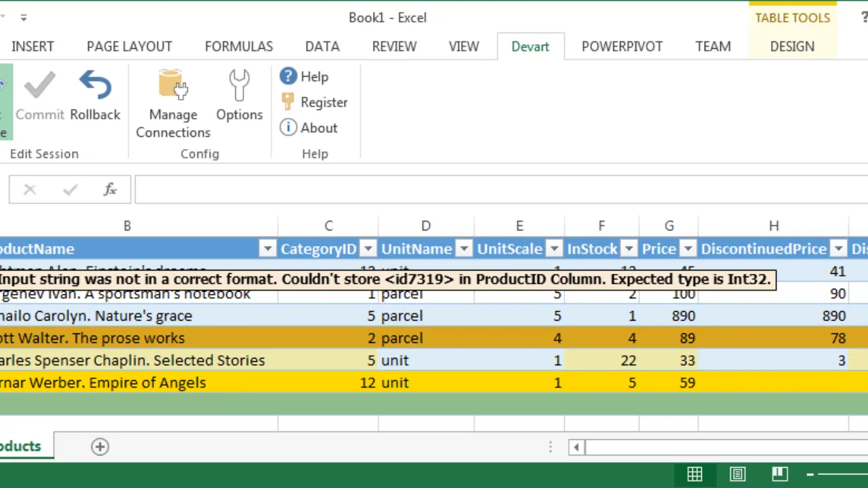Click the zoom out minus button
Viewport: 868px width, 488px height.
pyautogui.click(x=810, y=474)
